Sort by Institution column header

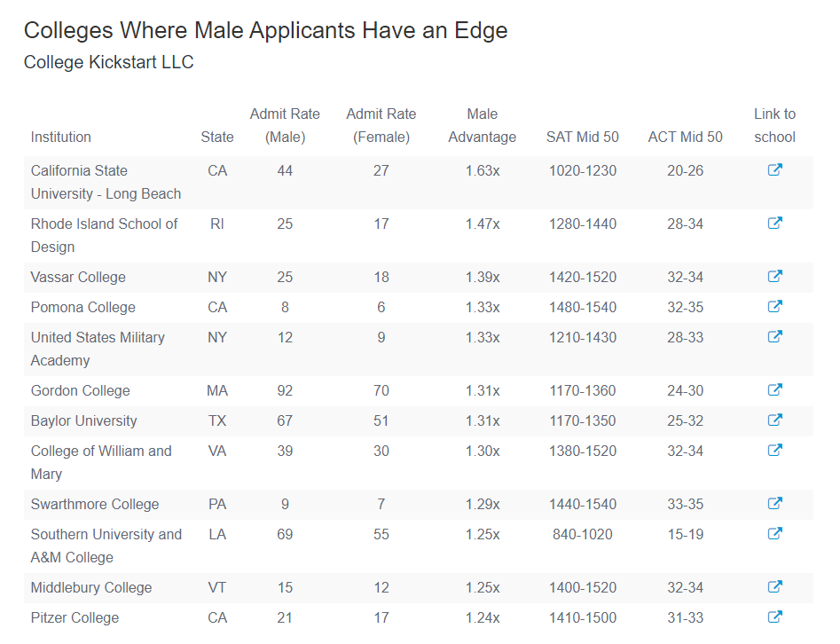[61, 137]
